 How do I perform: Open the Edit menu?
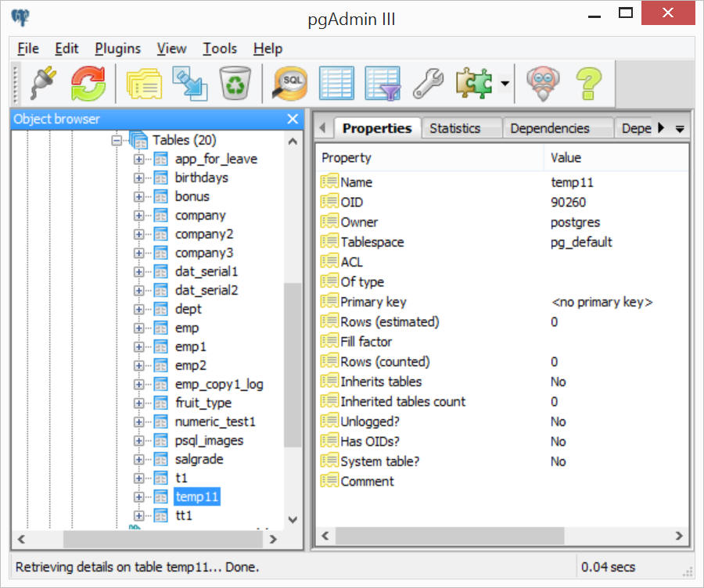[66, 48]
